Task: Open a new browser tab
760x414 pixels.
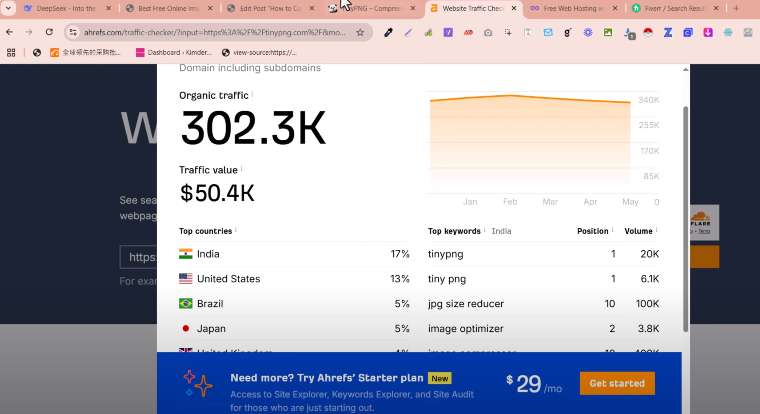Action: (x=736, y=8)
